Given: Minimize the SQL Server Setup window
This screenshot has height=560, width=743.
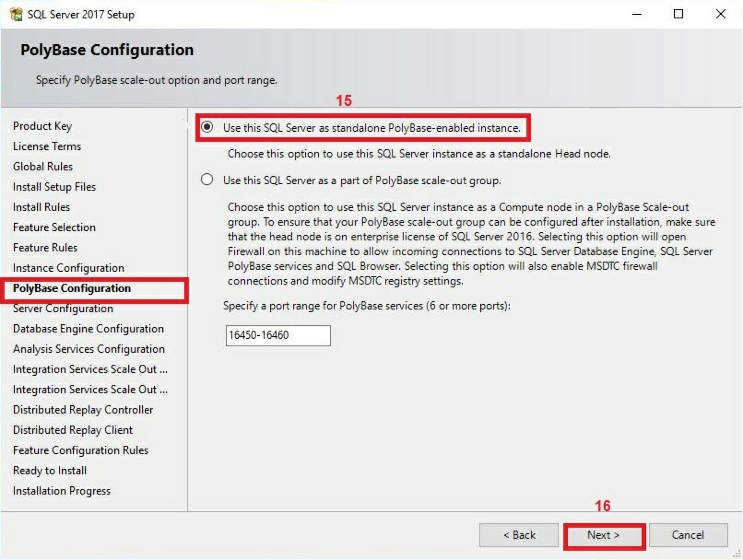Looking at the screenshot, I should click(637, 14).
